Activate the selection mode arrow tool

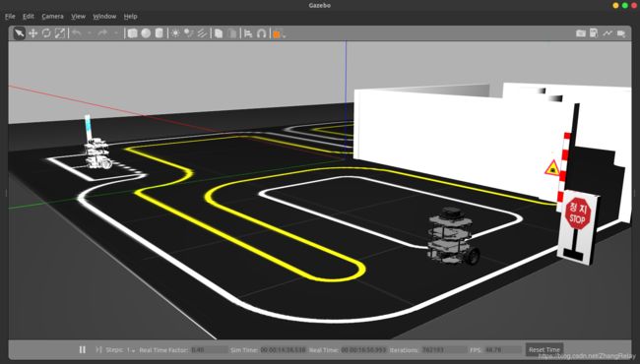(19, 33)
